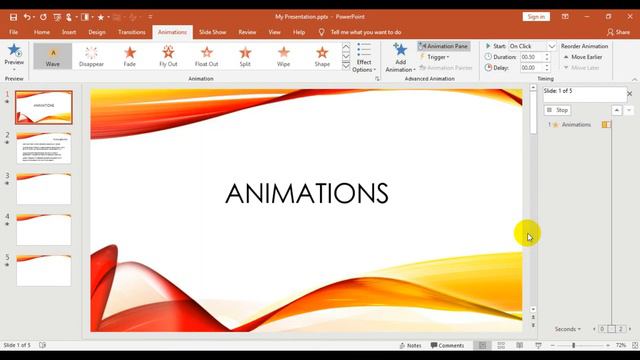Apply the Wipe animation effect
Image resolution: width=640 pixels, height=360 pixels.
283,56
